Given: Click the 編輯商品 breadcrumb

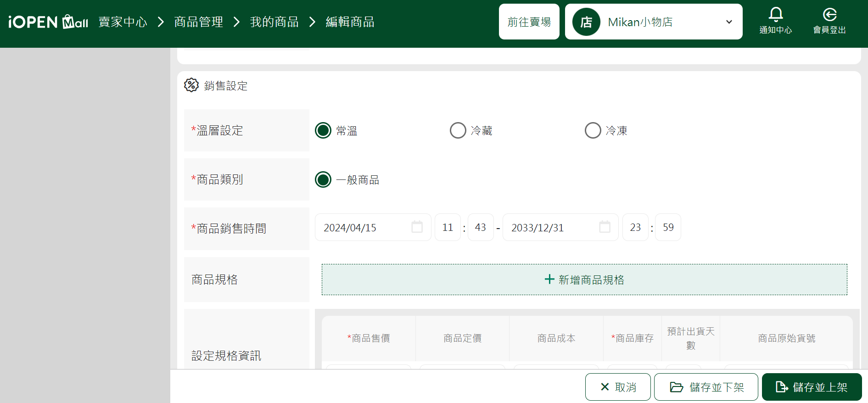Looking at the screenshot, I should pyautogui.click(x=350, y=22).
